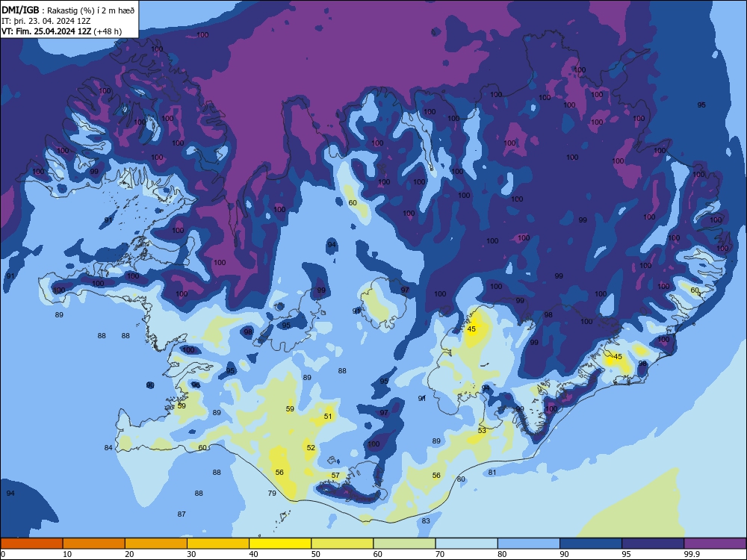This screenshot has height=560, width=747.
Task: Click the 'DMI/IGB : Rakastig (%) í 2 m hæð' title
Action: [x=68, y=10]
